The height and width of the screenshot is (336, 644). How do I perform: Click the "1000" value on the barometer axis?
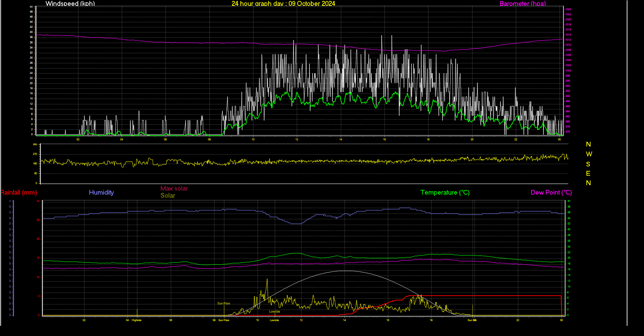coord(568,71)
